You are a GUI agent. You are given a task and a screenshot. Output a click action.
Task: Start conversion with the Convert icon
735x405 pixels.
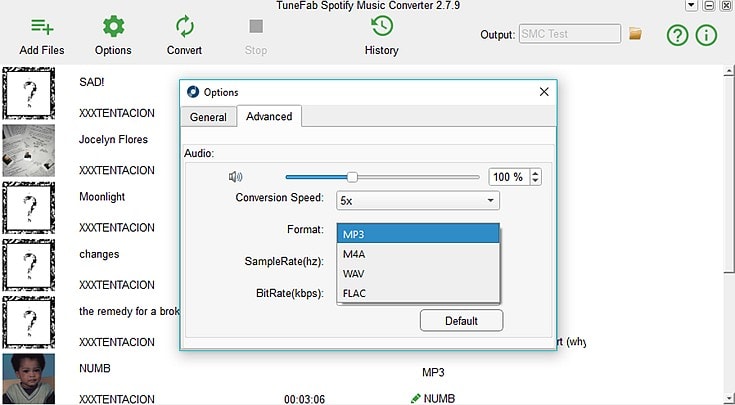(x=185, y=26)
